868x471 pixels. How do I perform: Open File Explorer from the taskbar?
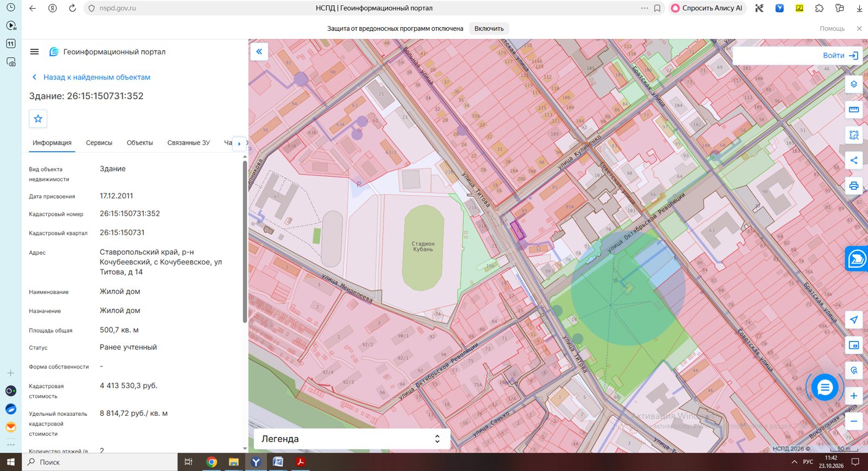pos(234,462)
